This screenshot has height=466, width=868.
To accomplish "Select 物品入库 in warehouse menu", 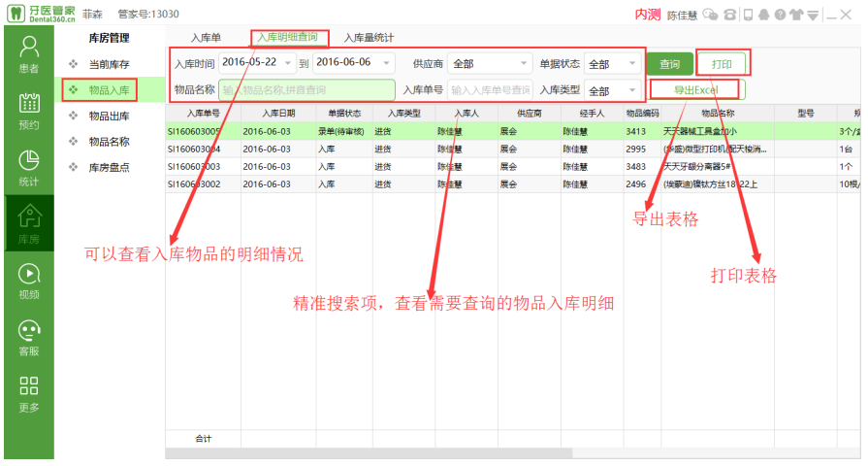I will point(109,89).
